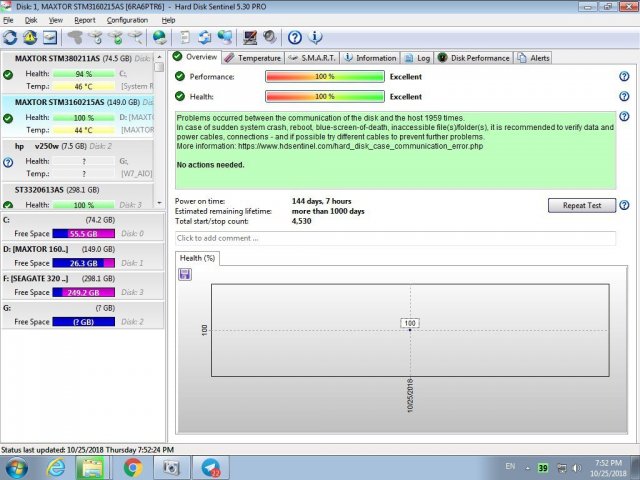640x480 pixels.
Task: Switch to the Temperature tab
Action: (253, 58)
